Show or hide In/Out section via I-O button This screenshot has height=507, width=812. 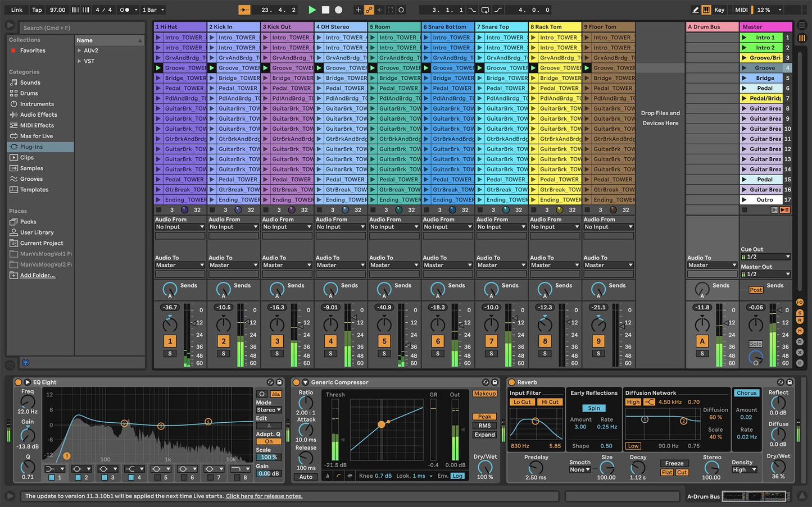coord(800,303)
